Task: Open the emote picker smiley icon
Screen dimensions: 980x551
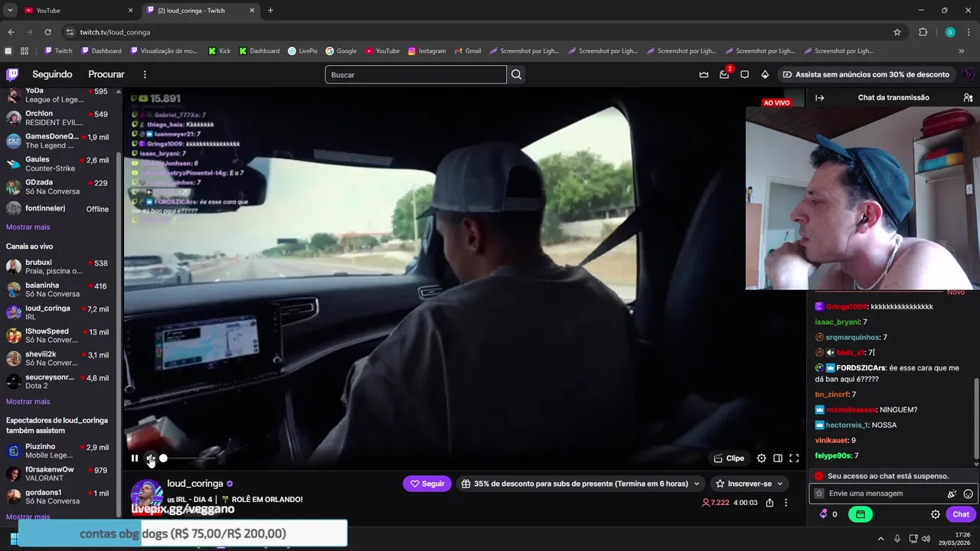Action: 968,494
